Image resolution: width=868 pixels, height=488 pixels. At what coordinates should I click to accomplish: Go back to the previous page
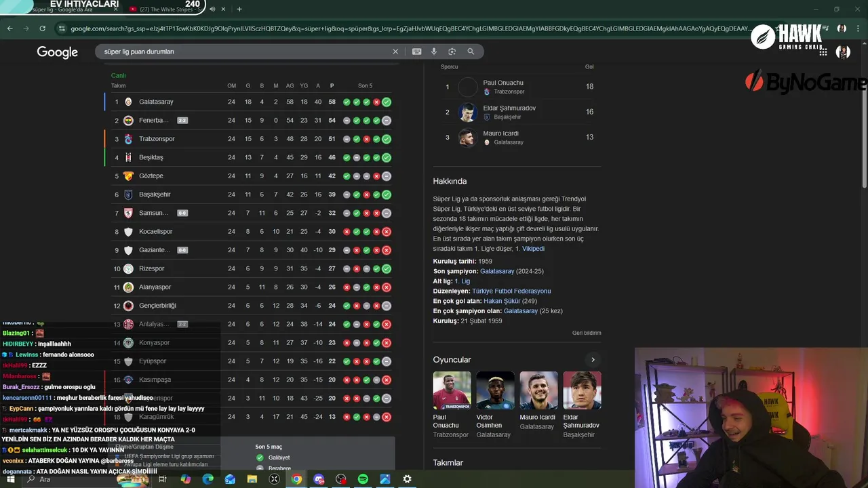coord(9,28)
